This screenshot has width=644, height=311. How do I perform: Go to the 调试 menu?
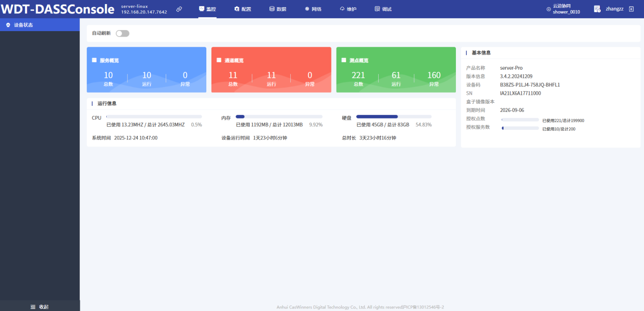[383, 9]
